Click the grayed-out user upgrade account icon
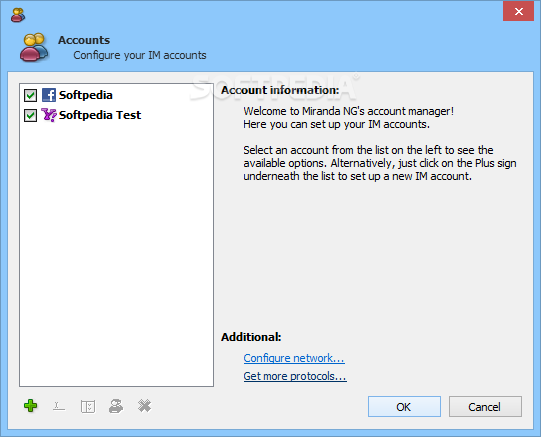Viewport: 541px width, 437px height. click(116, 406)
